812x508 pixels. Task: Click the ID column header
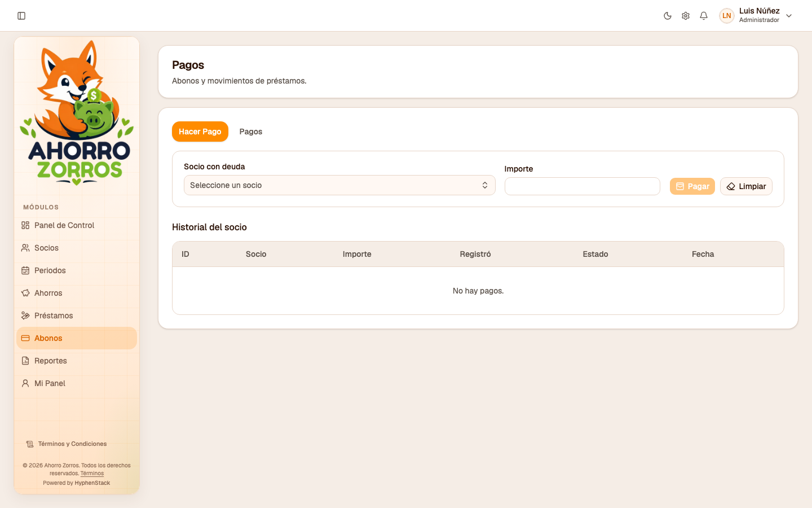(x=186, y=254)
